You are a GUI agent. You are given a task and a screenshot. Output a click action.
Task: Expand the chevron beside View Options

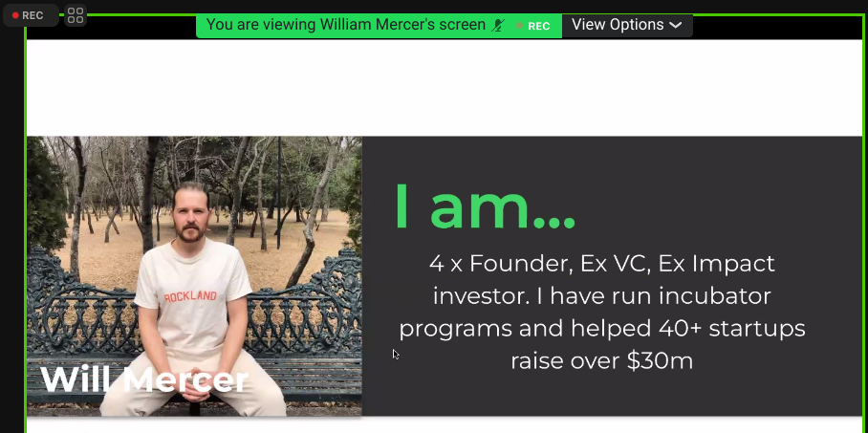[x=675, y=26]
